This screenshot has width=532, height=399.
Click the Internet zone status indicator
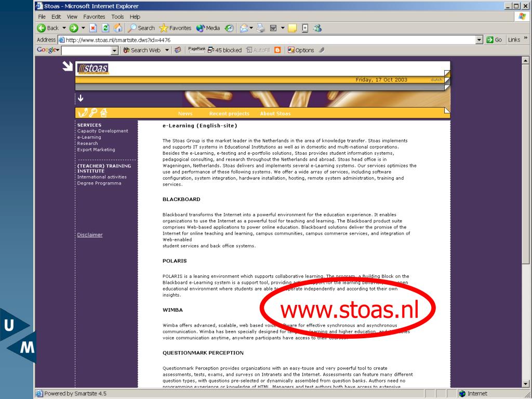[x=473, y=394]
